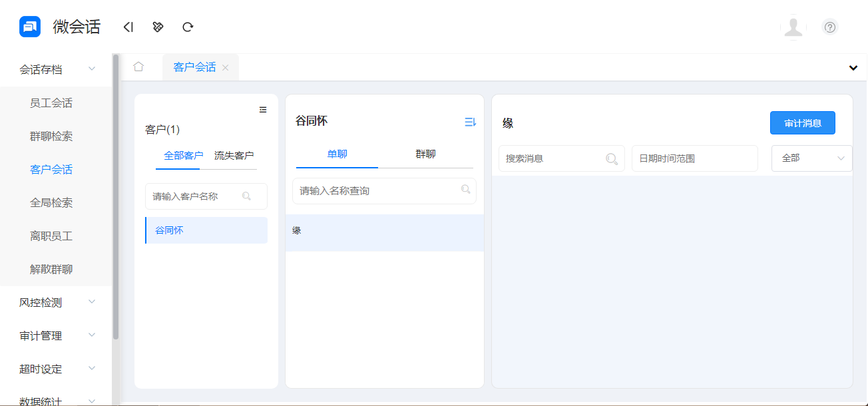Click the 日期时间范围 date picker field
The height and width of the screenshot is (406, 868).
tap(694, 158)
